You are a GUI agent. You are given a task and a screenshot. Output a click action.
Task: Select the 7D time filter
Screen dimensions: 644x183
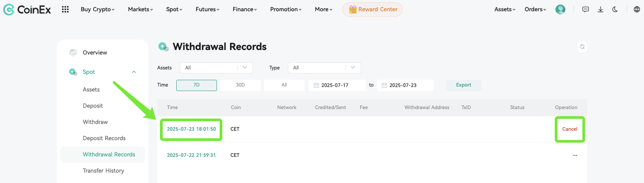coord(197,85)
